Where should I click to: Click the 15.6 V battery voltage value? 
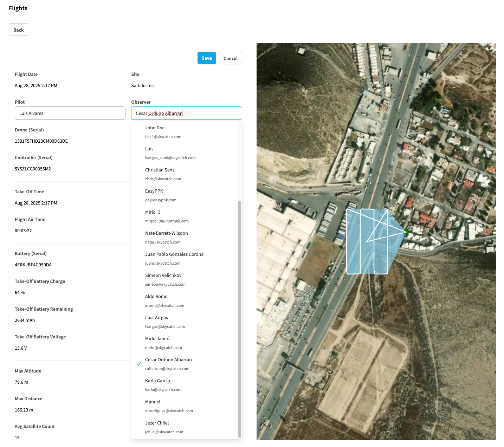[21, 348]
